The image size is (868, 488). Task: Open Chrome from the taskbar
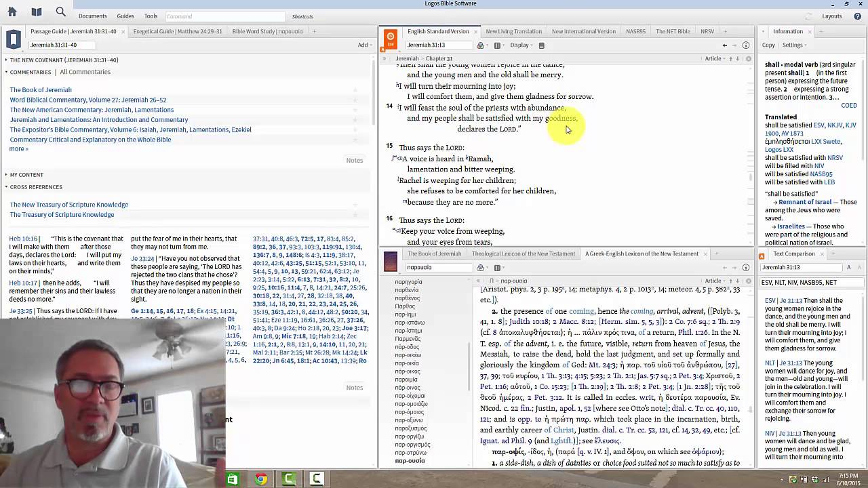[261, 479]
